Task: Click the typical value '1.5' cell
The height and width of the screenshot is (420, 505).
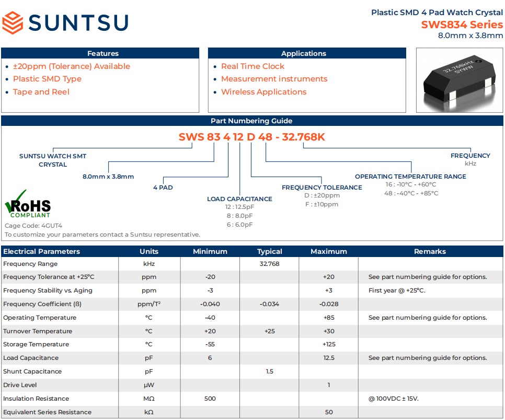Action: point(270,371)
